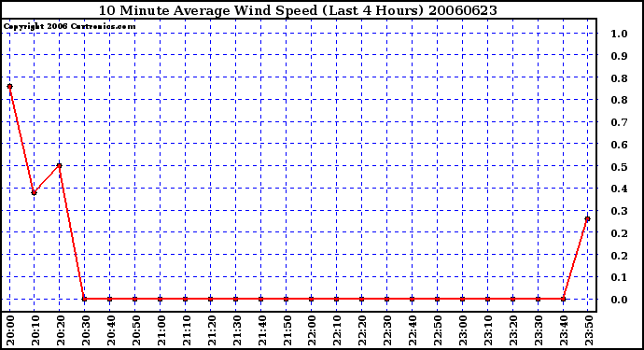This screenshot has height=350, width=644.
Task: Select the 21:40 time axis label
Action: (262, 330)
